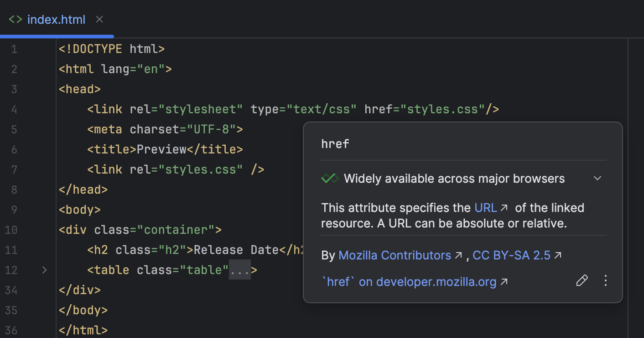Click "Widely available across major browsers" text

click(454, 179)
